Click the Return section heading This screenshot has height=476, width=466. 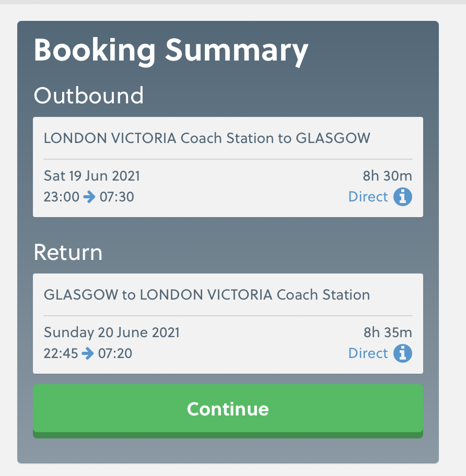pos(68,253)
